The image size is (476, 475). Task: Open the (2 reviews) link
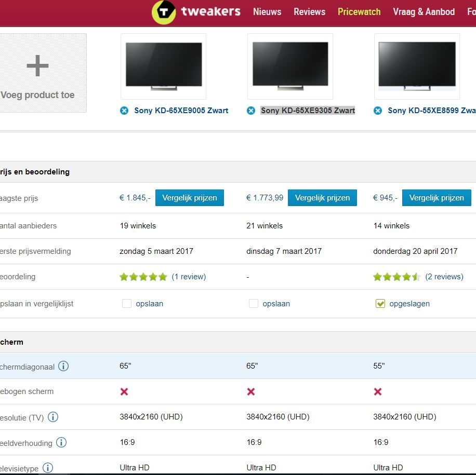point(444,277)
